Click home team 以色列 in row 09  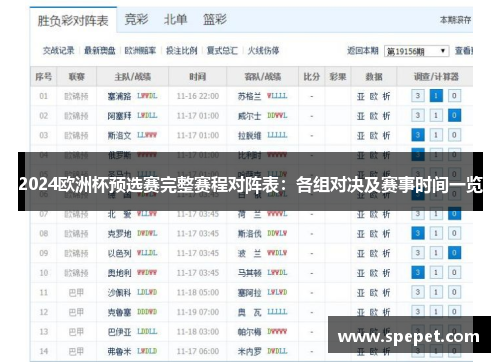[x=119, y=253]
